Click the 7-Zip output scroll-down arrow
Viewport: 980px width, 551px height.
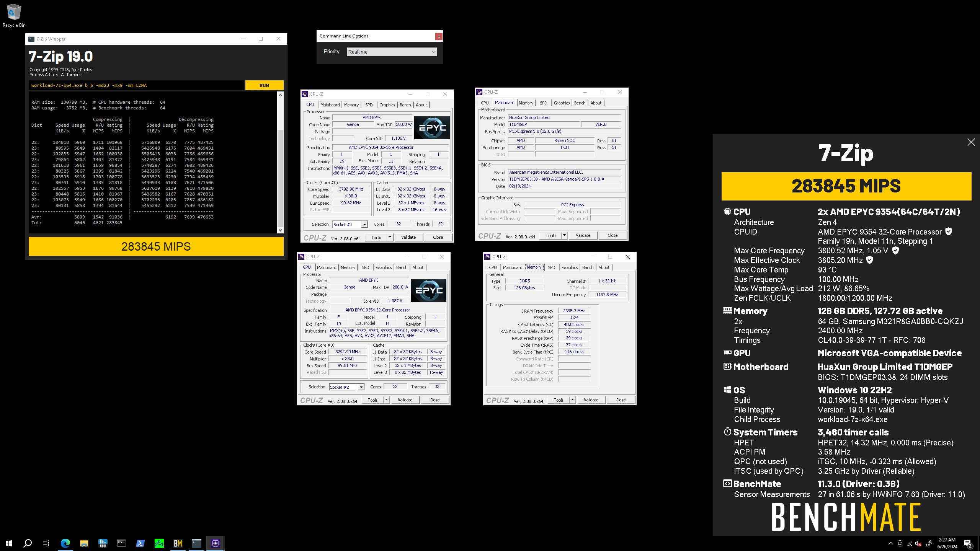pyautogui.click(x=280, y=230)
